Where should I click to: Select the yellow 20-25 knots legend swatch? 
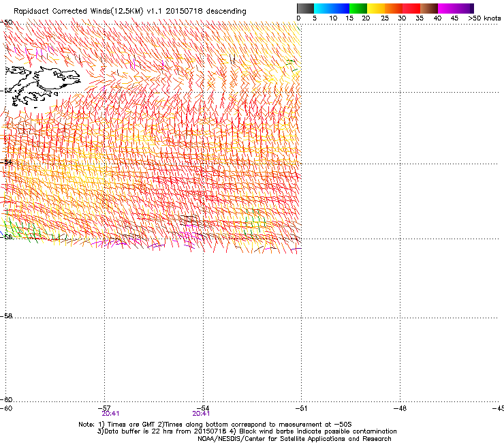tap(376, 8)
